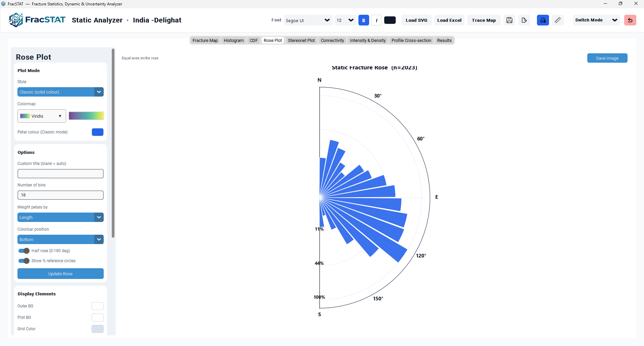Go to the Connectivity tab
Screen dimensions: 644x346
(332, 40)
